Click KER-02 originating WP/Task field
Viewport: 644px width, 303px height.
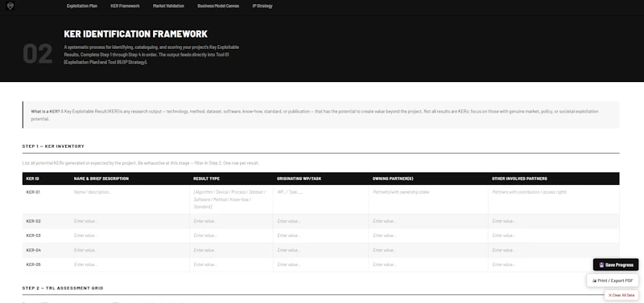click(x=320, y=221)
